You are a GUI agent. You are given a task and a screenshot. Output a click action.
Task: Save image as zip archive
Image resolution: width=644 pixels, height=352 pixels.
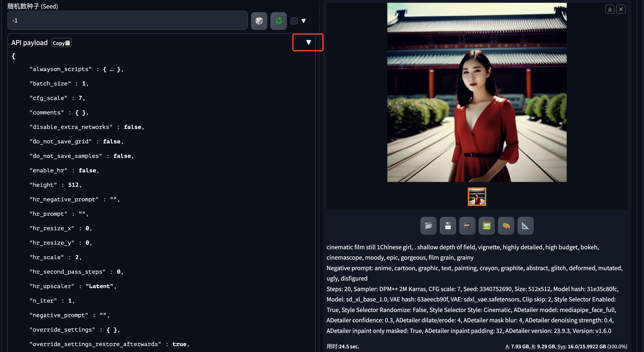click(x=467, y=226)
